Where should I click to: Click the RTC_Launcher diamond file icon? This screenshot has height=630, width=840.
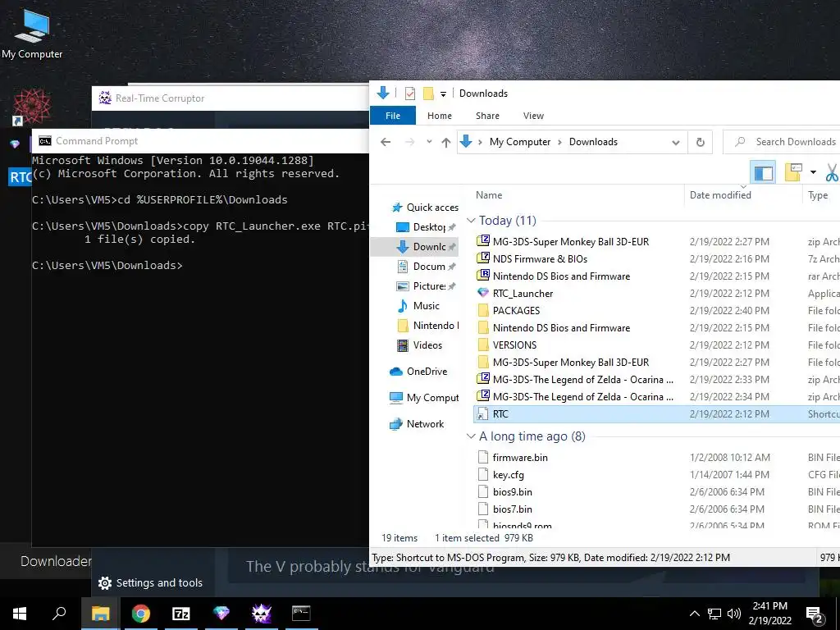click(x=482, y=293)
